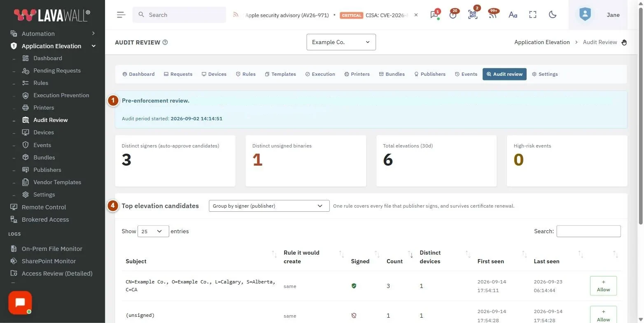Open SharePoint Monitor logs

click(x=49, y=261)
